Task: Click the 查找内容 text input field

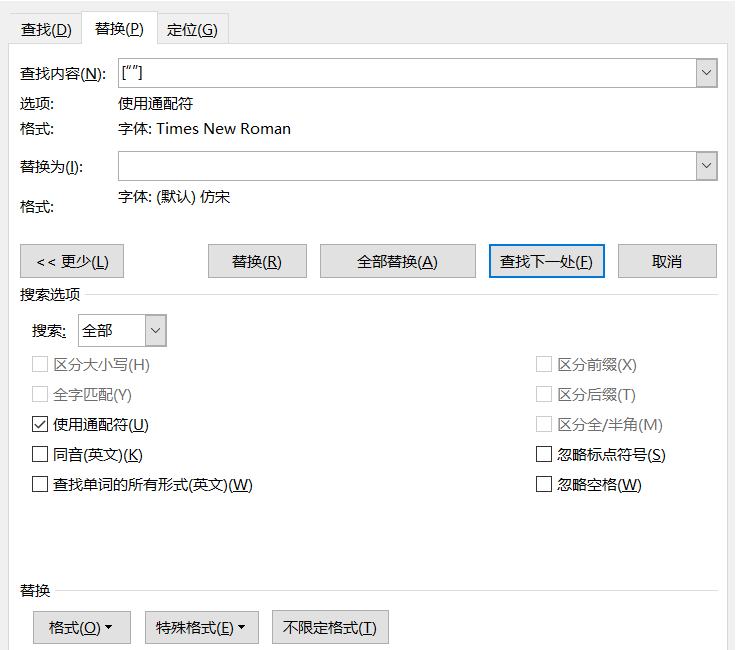Action: [405, 73]
